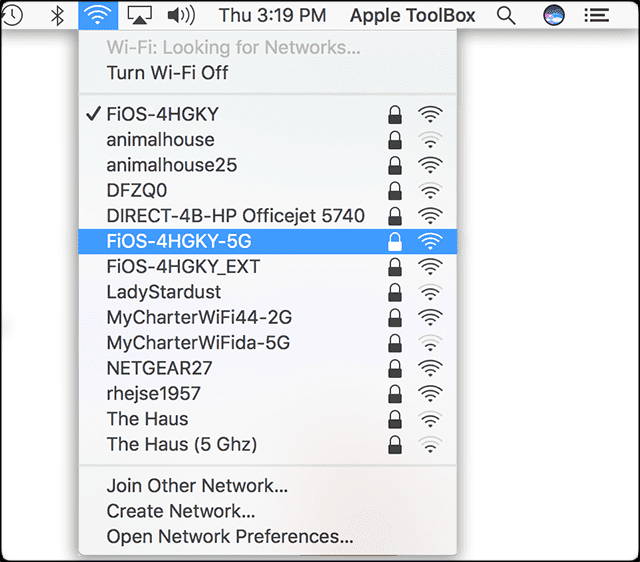Open the Apple ToolBox user menu
Image resolution: width=640 pixels, height=562 pixels.
tap(413, 16)
